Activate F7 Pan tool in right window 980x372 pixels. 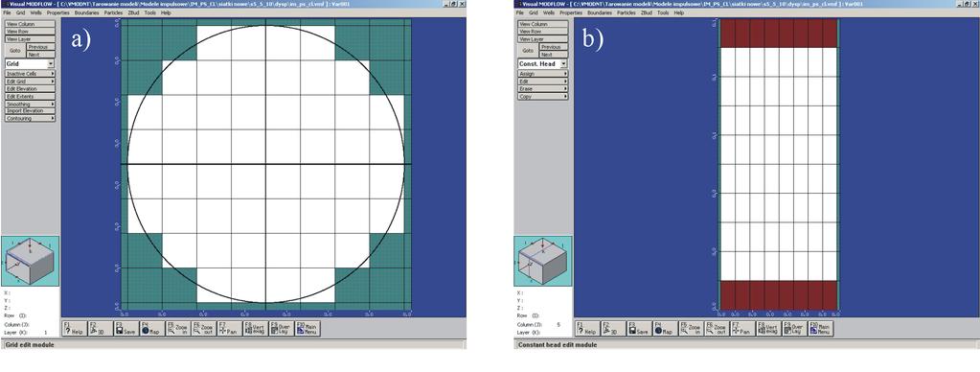[742, 328]
